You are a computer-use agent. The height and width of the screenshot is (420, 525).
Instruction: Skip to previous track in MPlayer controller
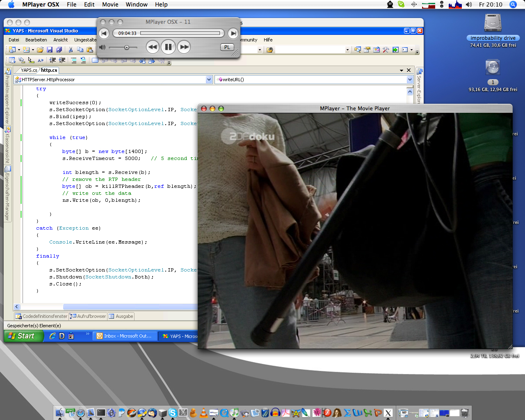tap(104, 33)
